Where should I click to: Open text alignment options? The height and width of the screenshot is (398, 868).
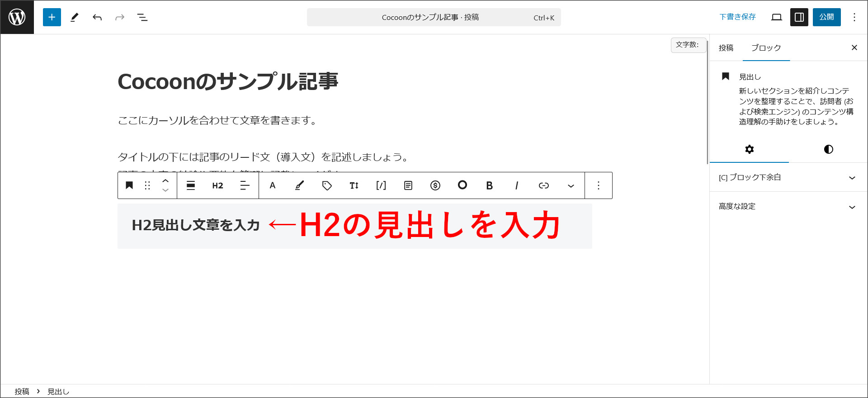point(245,185)
